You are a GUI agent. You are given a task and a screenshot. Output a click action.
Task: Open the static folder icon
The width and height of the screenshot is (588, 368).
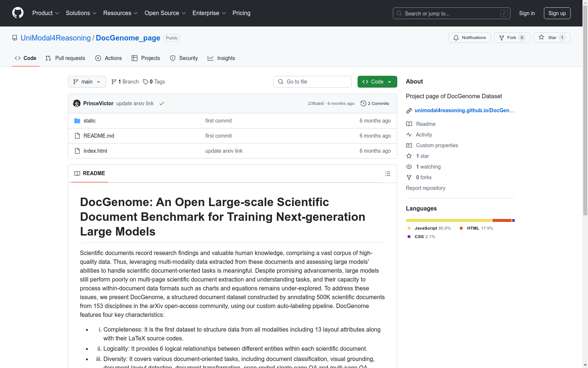coord(77,121)
